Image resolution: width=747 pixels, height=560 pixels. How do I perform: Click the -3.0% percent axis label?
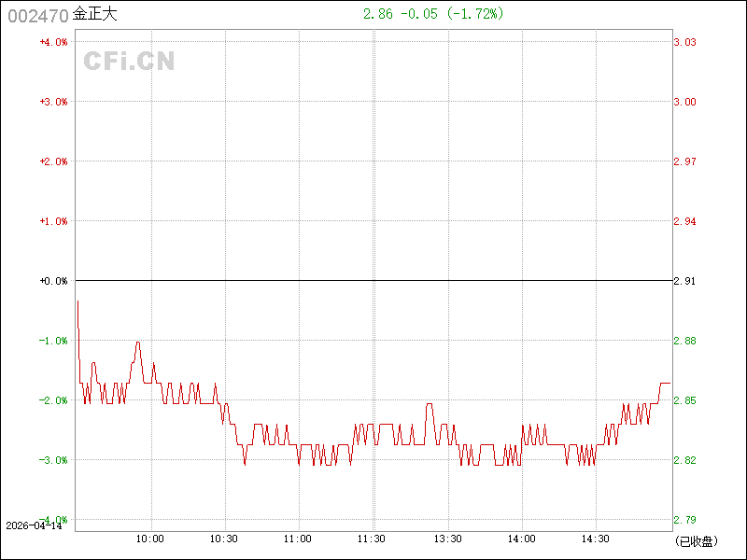pyautogui.click(x=53, y=460)
